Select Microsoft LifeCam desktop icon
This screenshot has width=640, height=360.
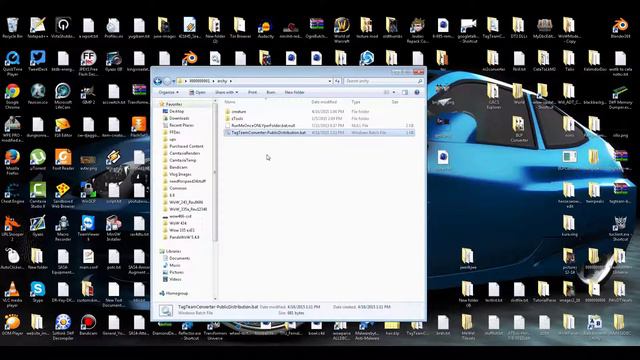(x=63, y=96)
